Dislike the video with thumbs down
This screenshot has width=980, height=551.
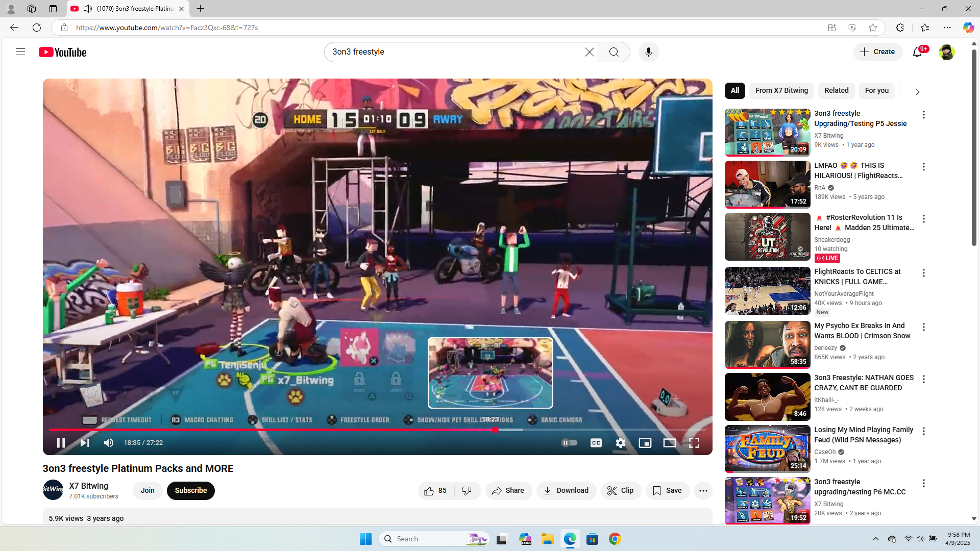tap(467, 491)
